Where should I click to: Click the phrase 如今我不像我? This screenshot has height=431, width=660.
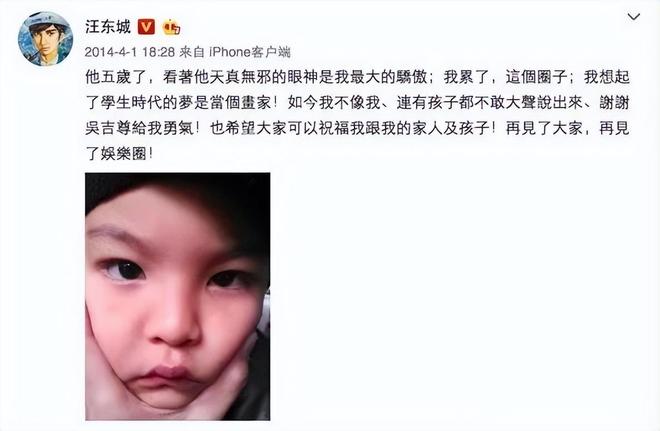pyautogui.click(x=334, y=103)
